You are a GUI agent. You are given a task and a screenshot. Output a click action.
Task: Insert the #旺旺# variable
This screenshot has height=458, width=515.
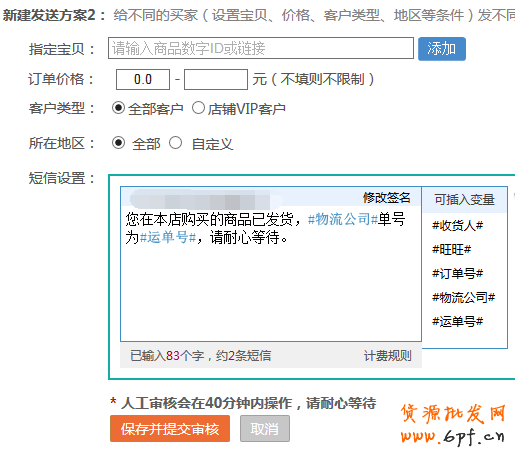(451, 249)
